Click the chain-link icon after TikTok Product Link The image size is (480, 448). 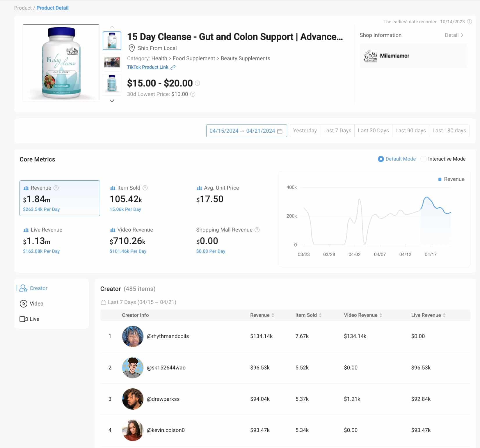pos(173,67)
